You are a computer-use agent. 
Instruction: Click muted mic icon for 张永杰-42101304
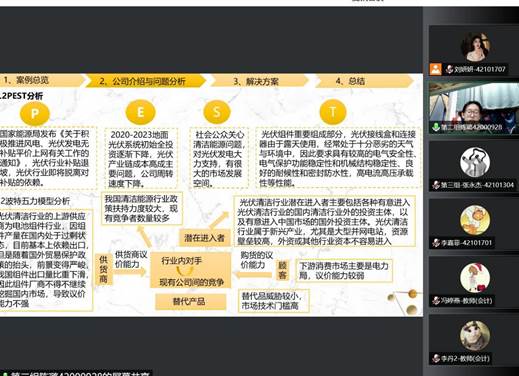coord(436,185)
